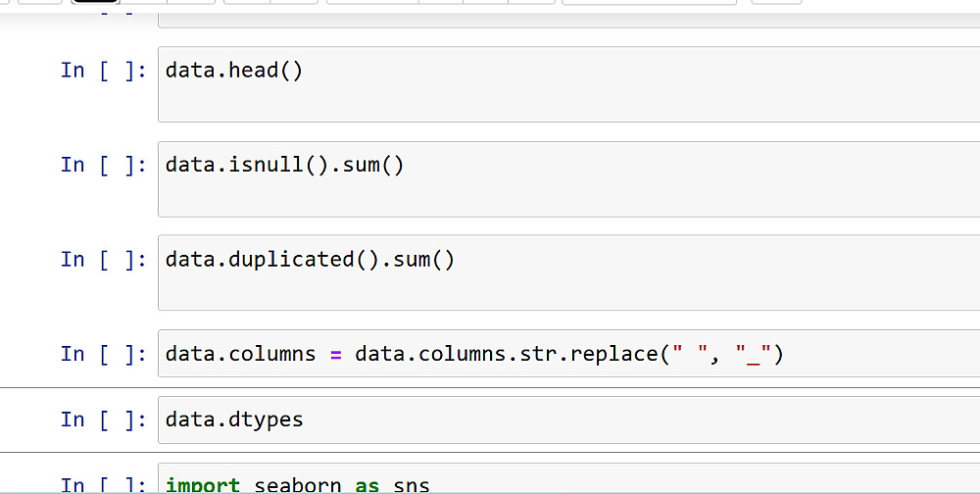Image resolution: width=980 pixels, height=494 pixels.
Task: Click the prompt beside import seaborn cell
Action: click(103, 485)
